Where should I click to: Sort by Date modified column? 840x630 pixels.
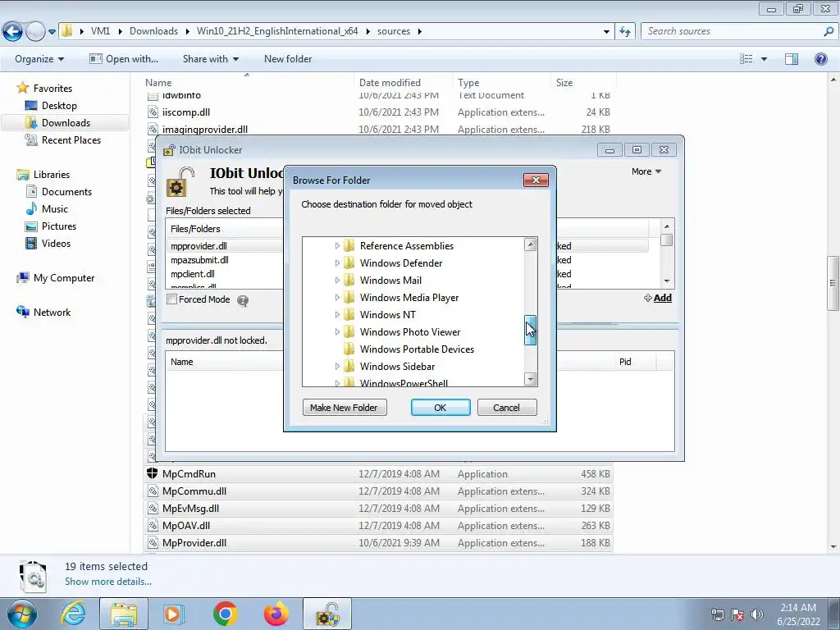point(390,83)
